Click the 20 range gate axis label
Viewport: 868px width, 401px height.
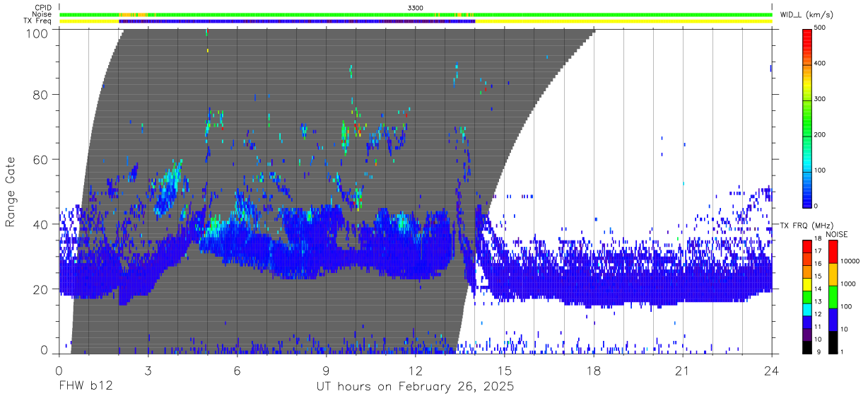pos(41,289)
